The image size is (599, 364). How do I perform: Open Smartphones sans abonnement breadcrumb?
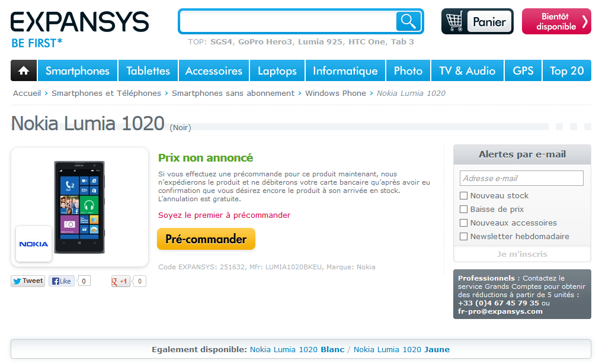pos(233,94)
